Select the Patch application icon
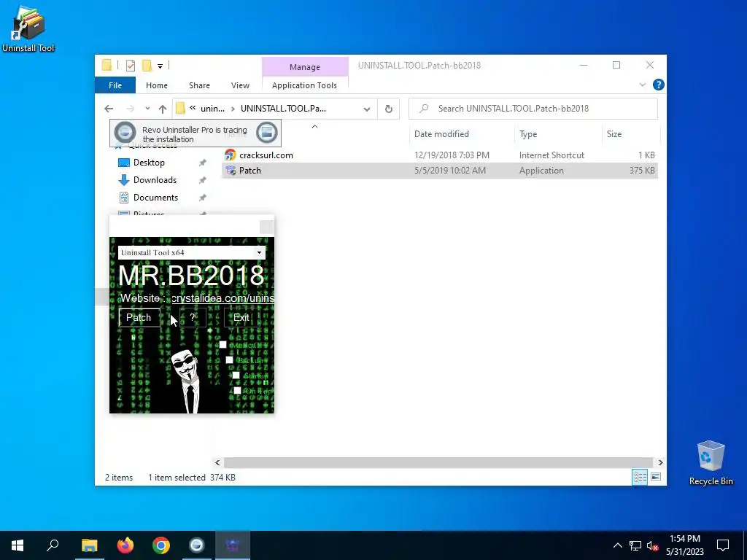The width and height of the screenshot is (747, 560). 231,171
